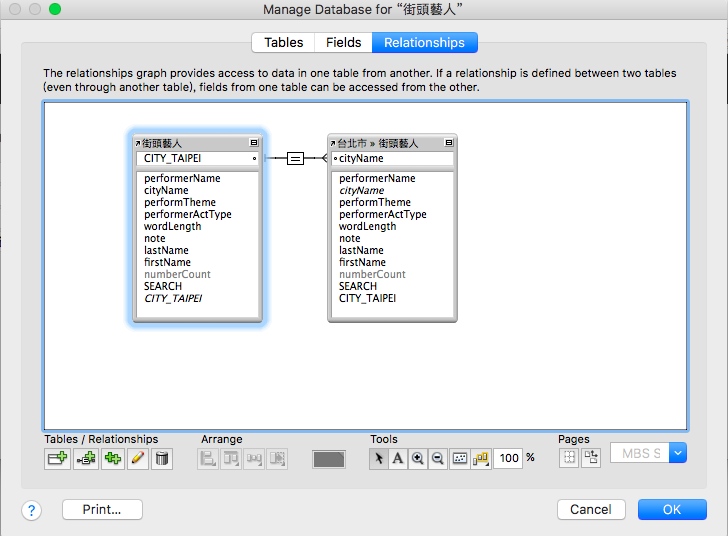The width and height of the screenshot is (728, 536).
Task: Click the equals relationship operator box
Action: 295,158
